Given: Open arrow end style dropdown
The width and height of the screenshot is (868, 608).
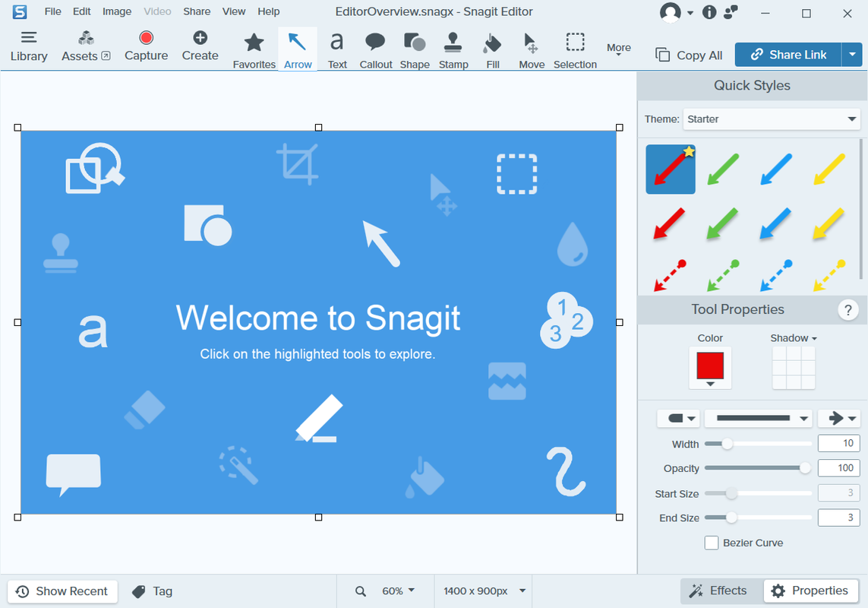Looking at the screenshot, I should (839, 419).
